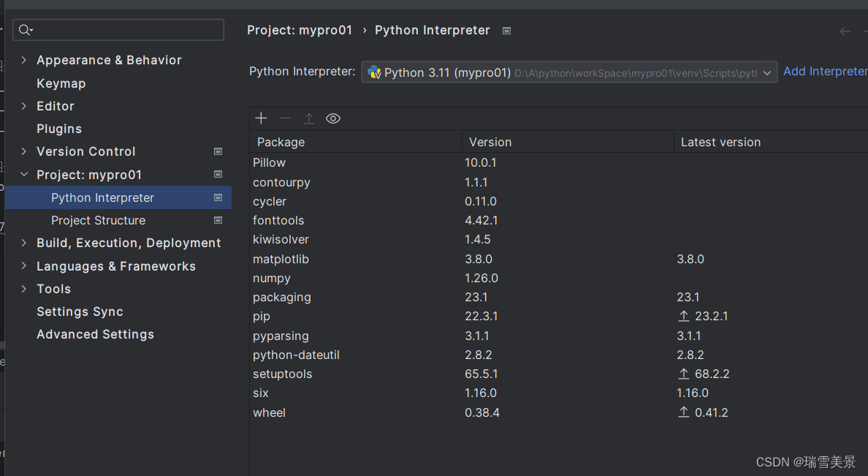This screenshot has width=868, height=476.
Task: Select the Pillow package row
Action: 559,162
